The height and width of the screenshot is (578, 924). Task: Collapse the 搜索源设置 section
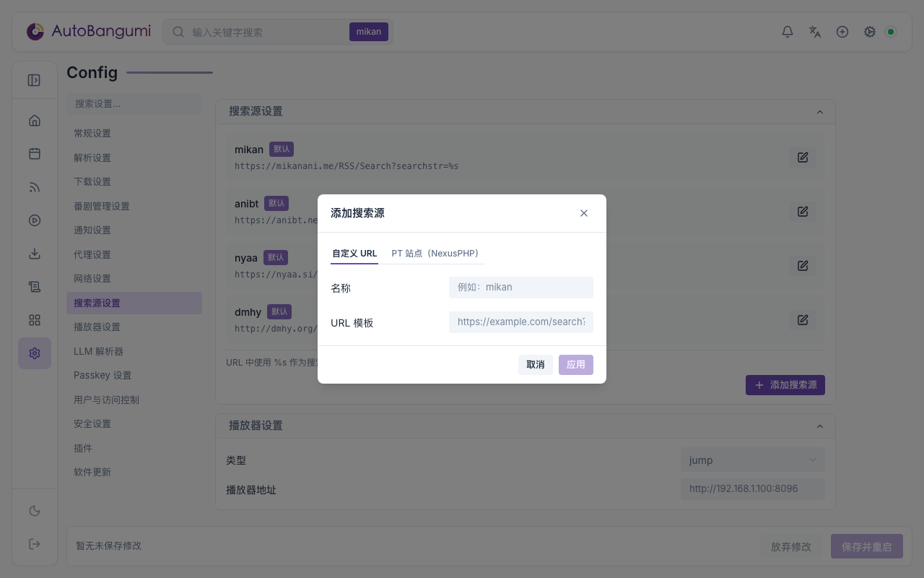(819, 112)
